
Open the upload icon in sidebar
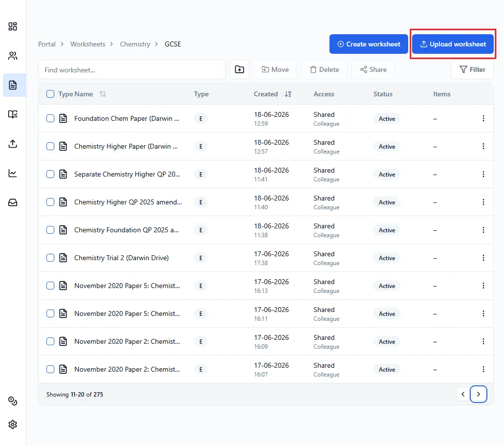(x=13, y=144)
